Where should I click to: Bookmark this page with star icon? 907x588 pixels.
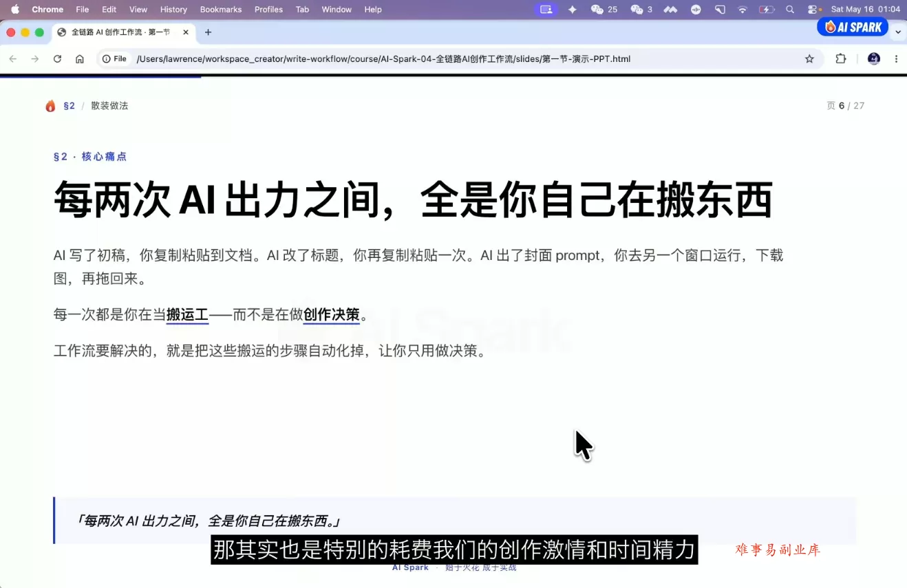point(809,59)
